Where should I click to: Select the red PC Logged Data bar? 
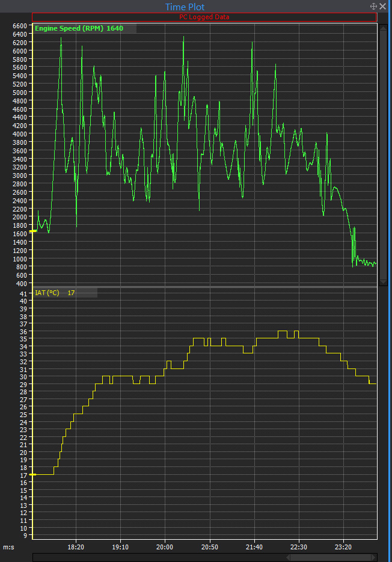(x=204, y=17)
